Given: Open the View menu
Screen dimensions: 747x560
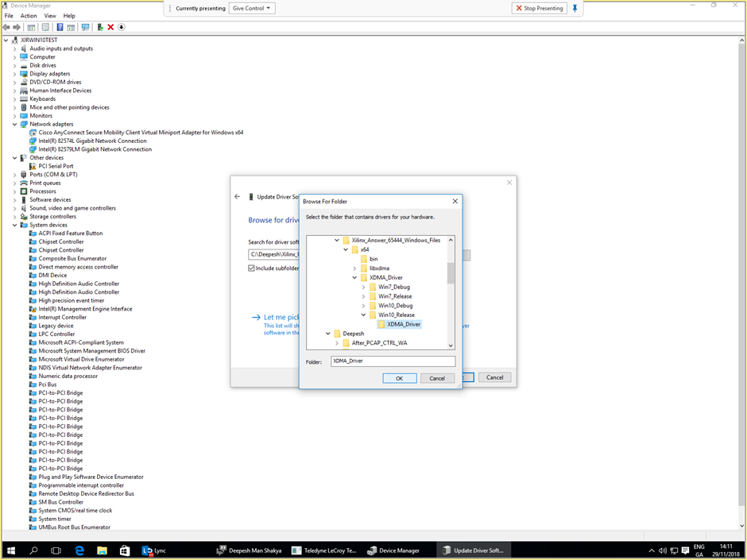Looking at the screenshot, I should tap(50, 15).
